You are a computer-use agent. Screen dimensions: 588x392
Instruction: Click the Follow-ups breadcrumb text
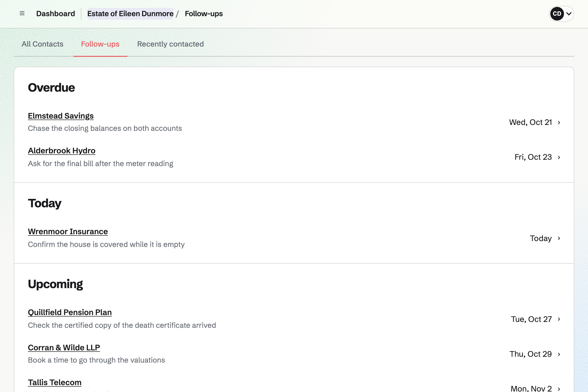click(x=204, y=13)
